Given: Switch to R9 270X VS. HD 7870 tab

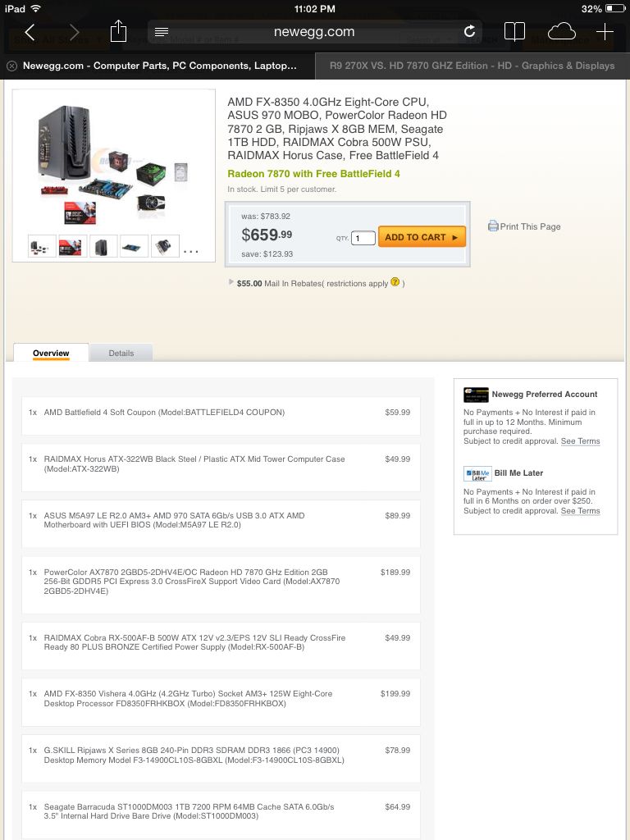Looking at the screenshot, I should tap(472, 66).
